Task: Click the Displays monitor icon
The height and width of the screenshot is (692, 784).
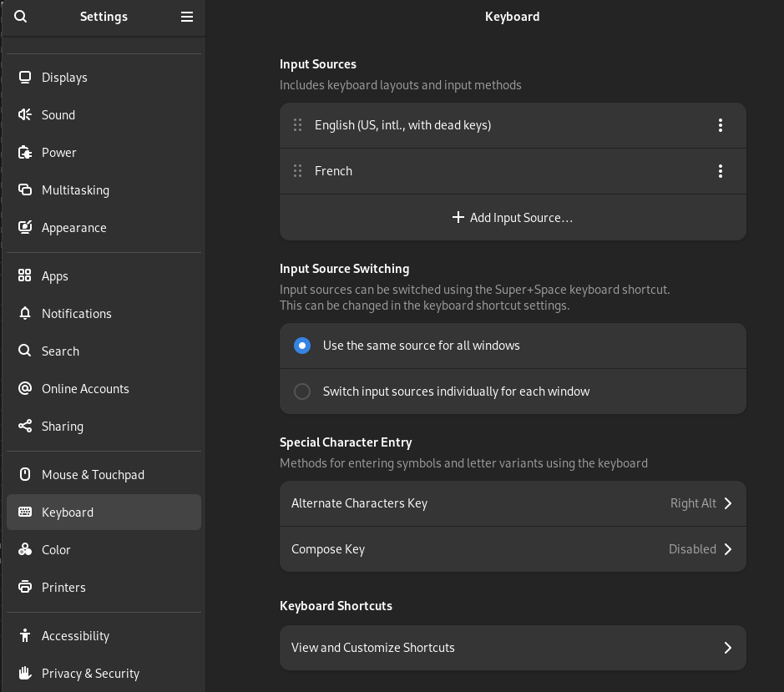Action: point(24,78)
